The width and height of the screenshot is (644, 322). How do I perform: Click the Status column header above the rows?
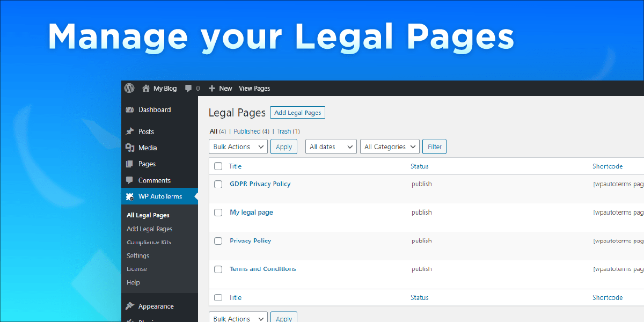point(420,166)
